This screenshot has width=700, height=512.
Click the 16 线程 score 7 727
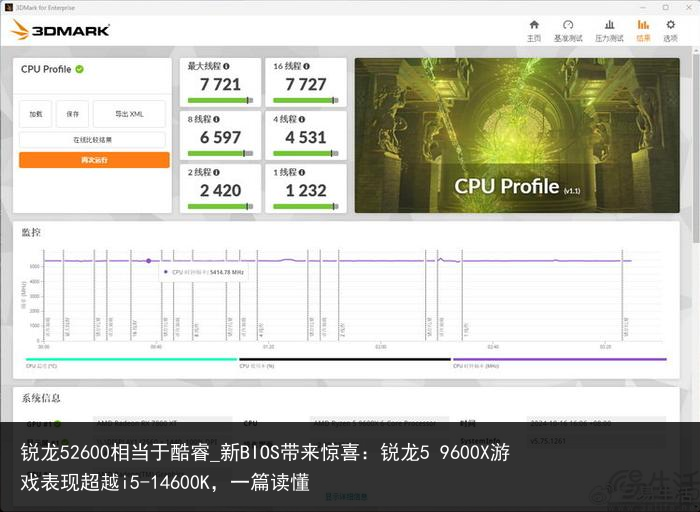tap(306, 84)
